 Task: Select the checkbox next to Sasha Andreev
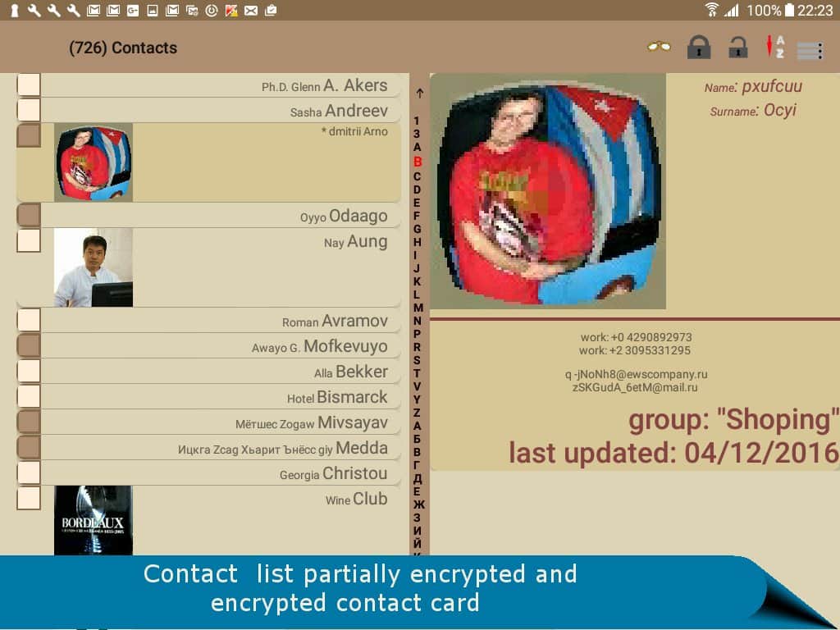click(29, 111)
